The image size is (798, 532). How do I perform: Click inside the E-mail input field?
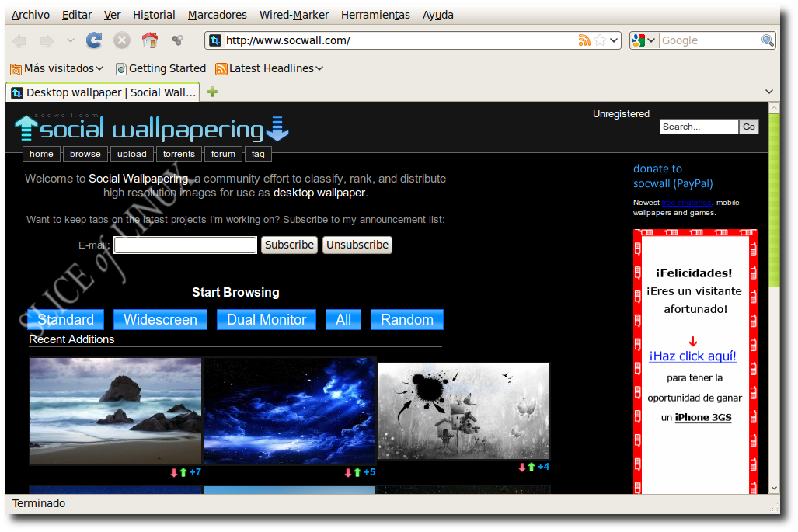pos(184,245)
